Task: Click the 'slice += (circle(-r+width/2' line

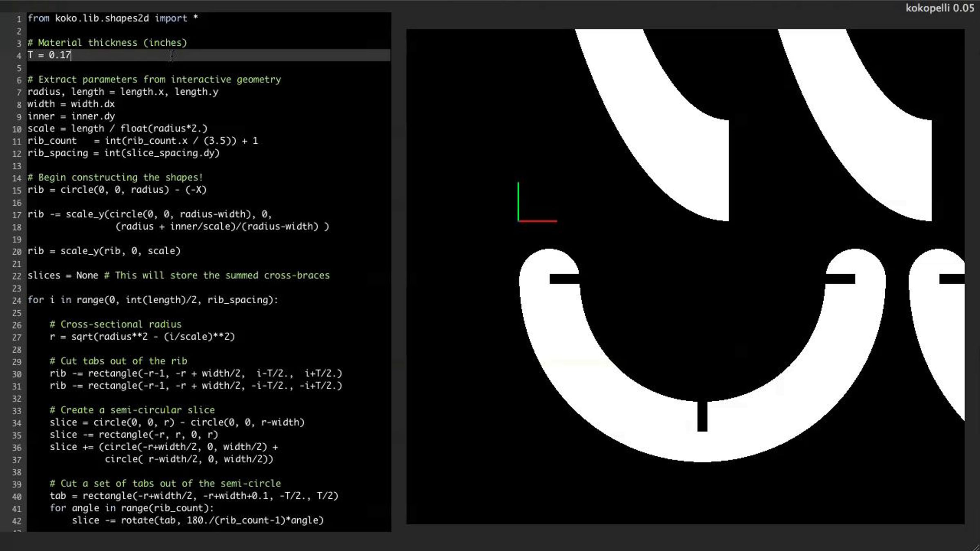Action: tap(164, 447)
